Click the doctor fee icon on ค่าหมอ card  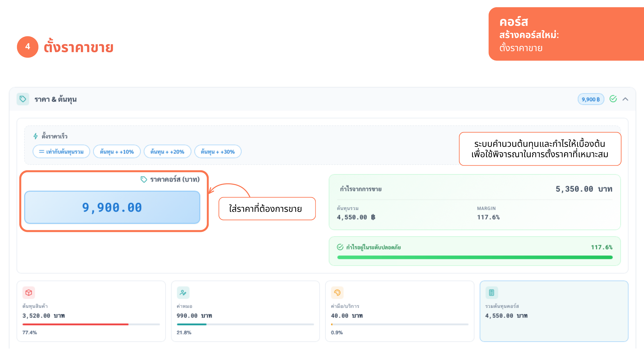click(183, 293)
